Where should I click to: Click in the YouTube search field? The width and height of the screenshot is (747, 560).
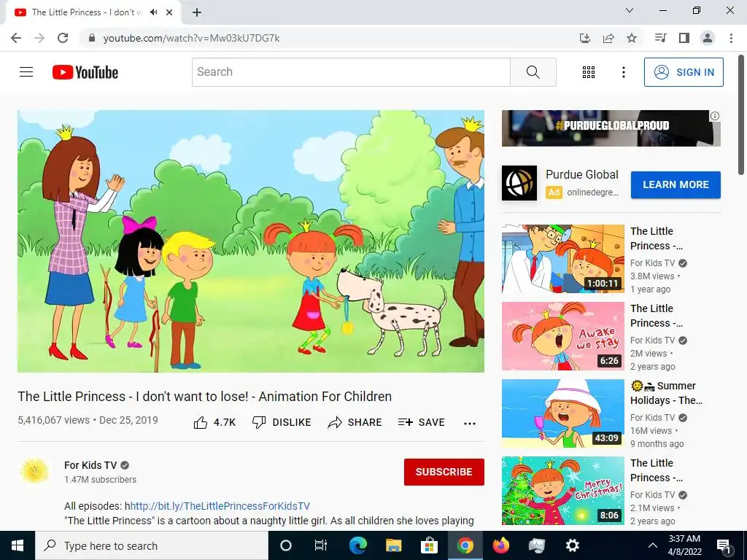351,72
